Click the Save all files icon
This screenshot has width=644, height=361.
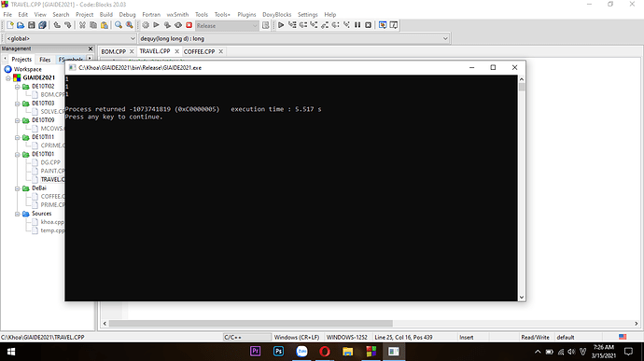tap(42, 25)
